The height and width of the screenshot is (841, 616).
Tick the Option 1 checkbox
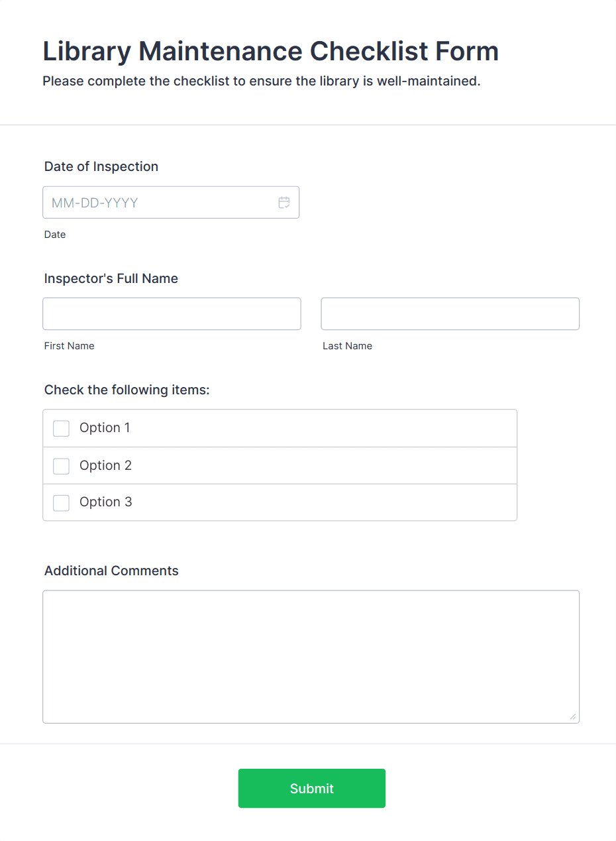click(61, 428)
